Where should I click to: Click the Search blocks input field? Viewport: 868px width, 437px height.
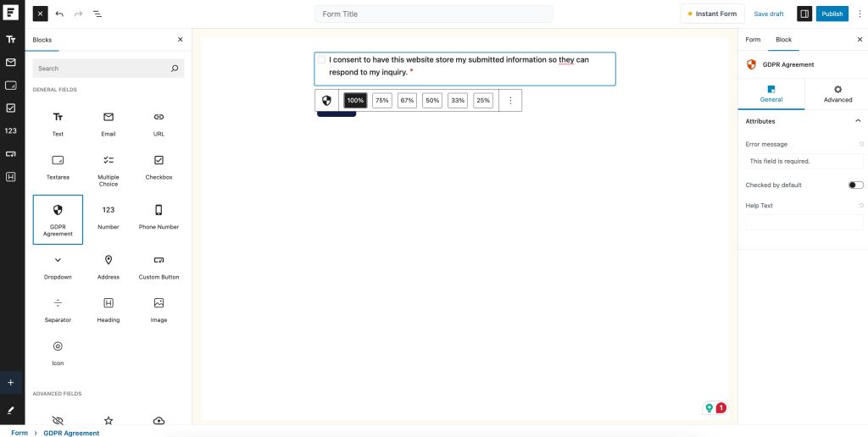pyautogui.click(x=102, y=69)
